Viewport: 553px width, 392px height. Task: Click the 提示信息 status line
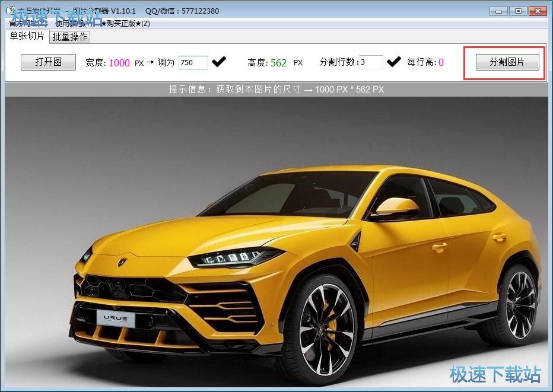coord(276,89)
